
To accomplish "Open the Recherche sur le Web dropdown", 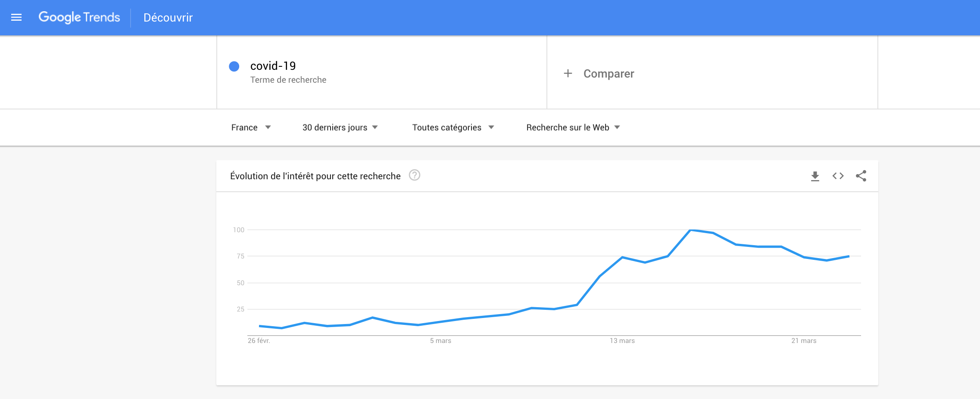I will (573, 128).
